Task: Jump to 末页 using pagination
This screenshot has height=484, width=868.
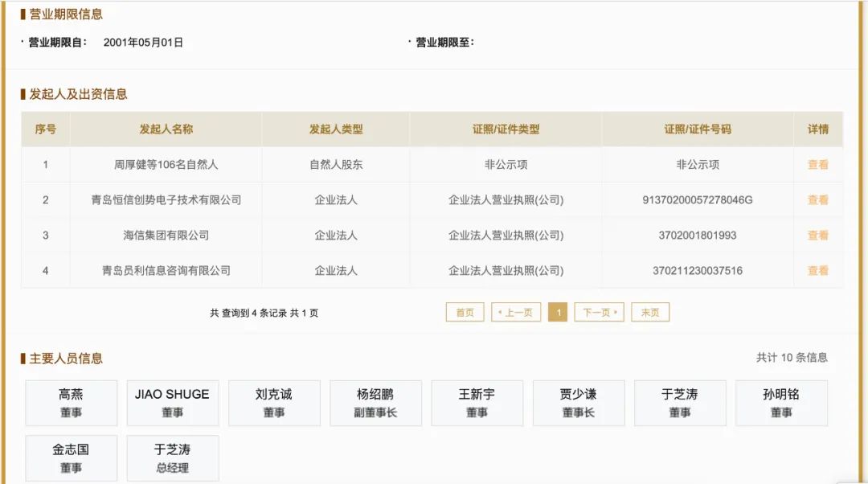Action: [x=649, y=312]
